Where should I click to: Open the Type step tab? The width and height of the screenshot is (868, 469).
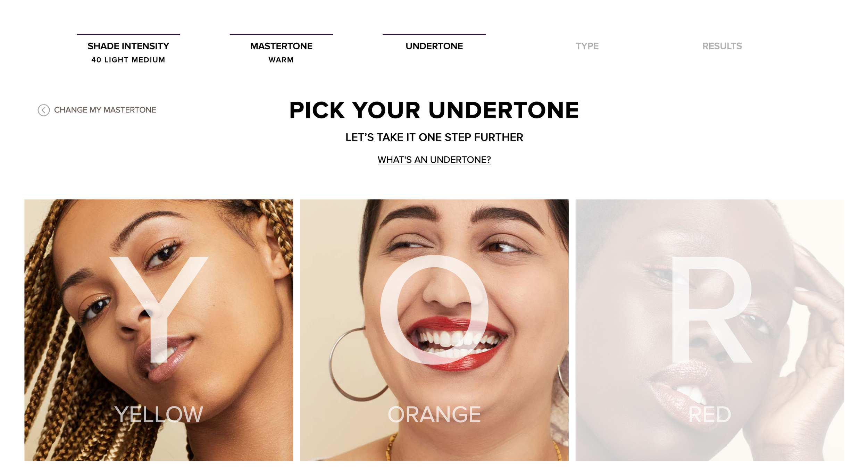click(x=587, y=46)
